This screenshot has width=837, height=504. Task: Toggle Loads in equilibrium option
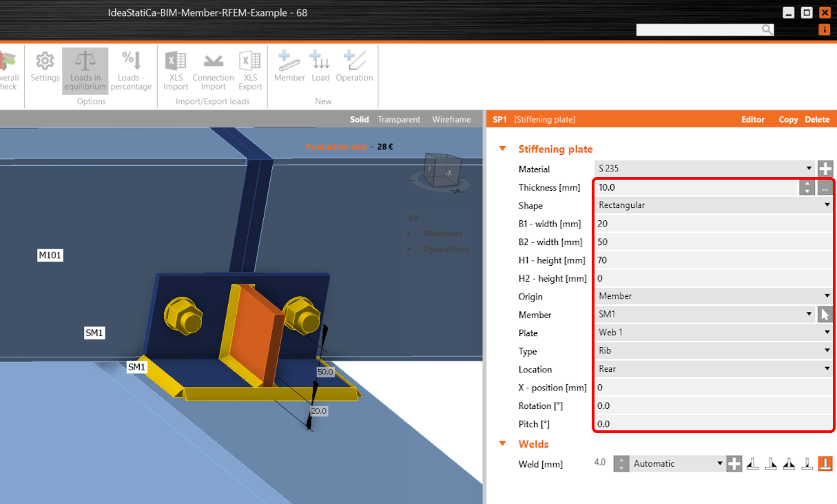tap(85, 70)
